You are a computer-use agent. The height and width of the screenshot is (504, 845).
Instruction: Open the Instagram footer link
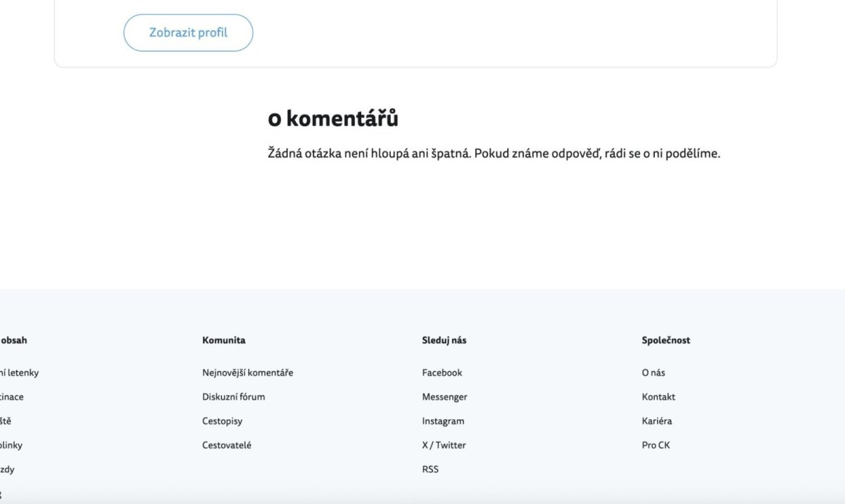pyautogui.click(x=443, y=421)
